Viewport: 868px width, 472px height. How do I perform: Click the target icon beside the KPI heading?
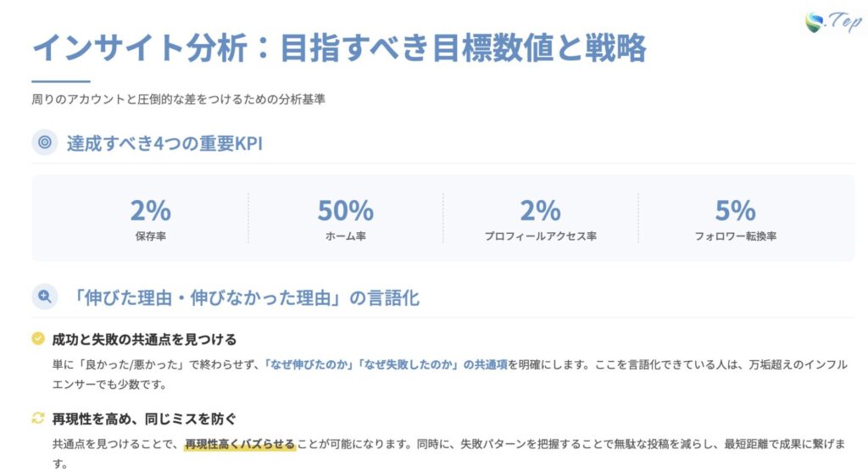[x=45, y=142]
